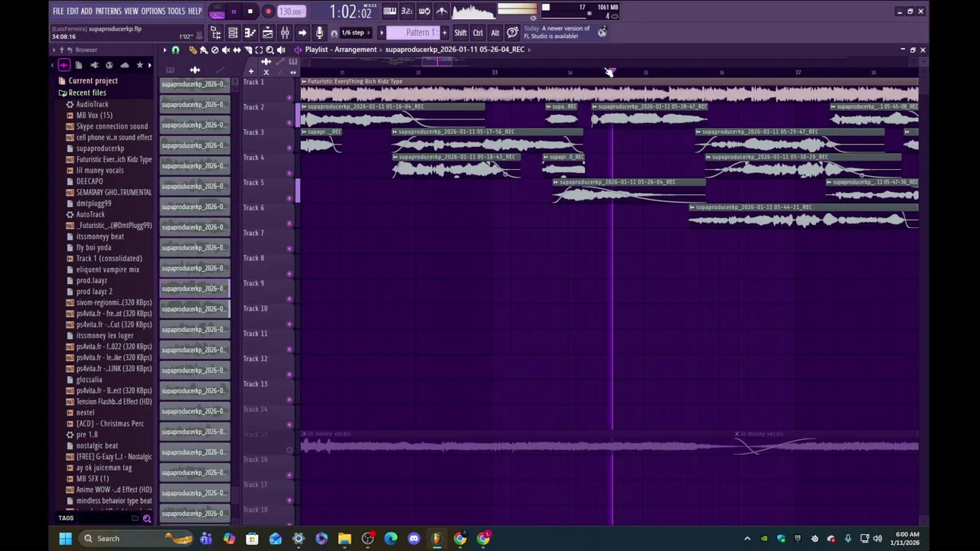Screen dimensions: 980x551
Task: Open the browser files tab icon
Action: coord(78,65)
